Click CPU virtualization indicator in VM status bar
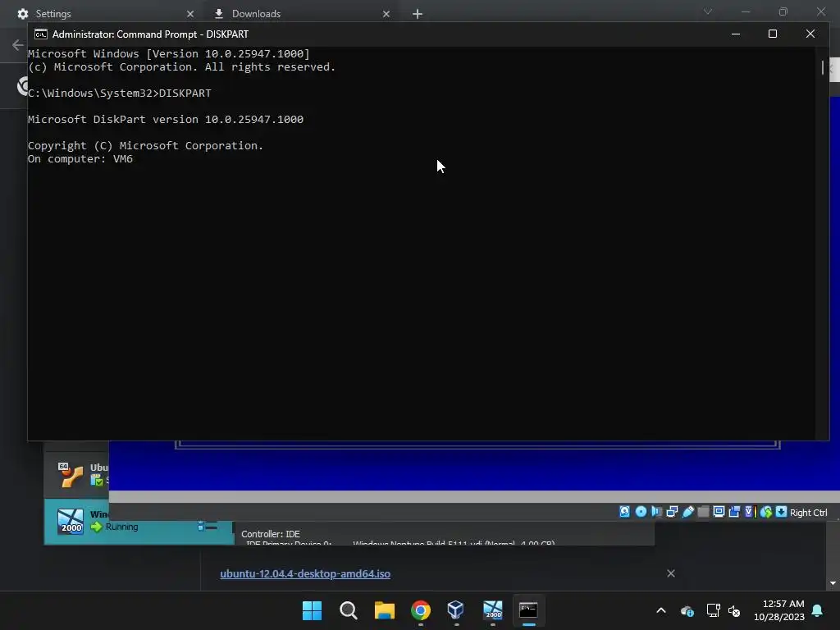The height and width of the screenshot is (630, 840). (x=750, y=512)
